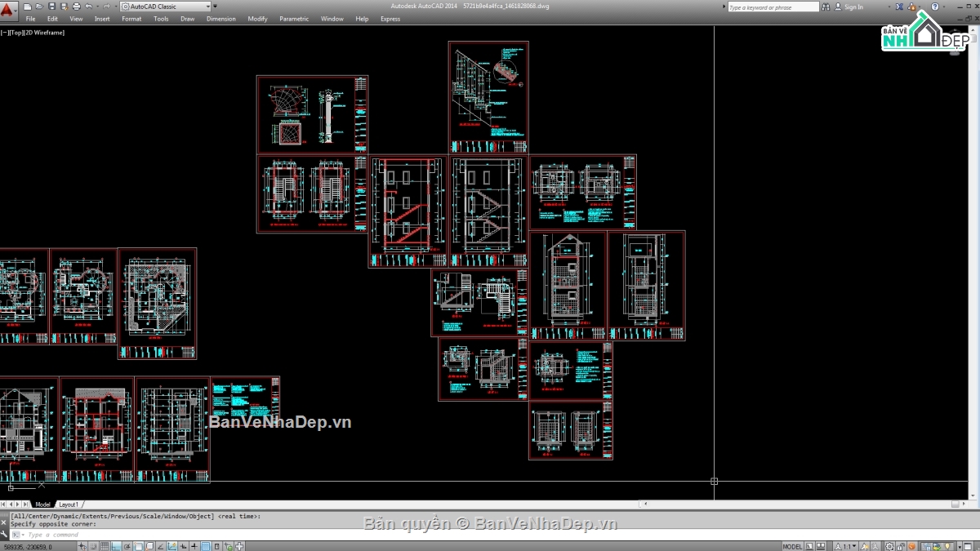Image resolution: width=980 pixels, height=551 pixels.
Task: Toggle the Lock UI padlock icon
Action: coord(900,545)
